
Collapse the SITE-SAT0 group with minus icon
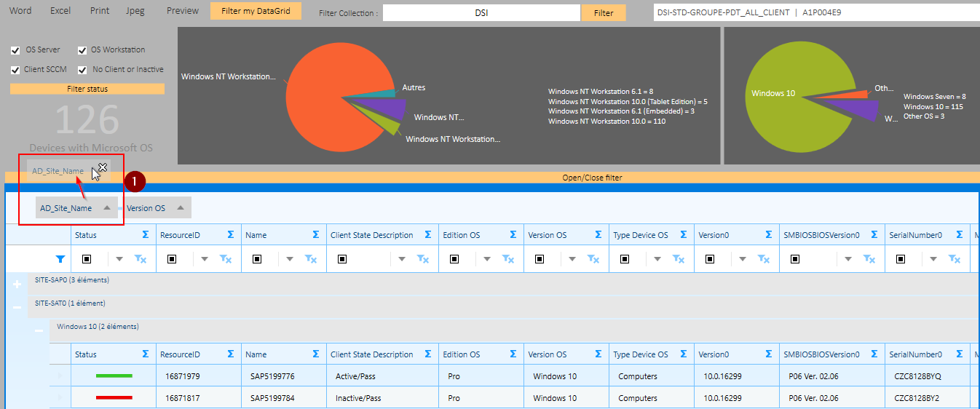coord(17,307)
